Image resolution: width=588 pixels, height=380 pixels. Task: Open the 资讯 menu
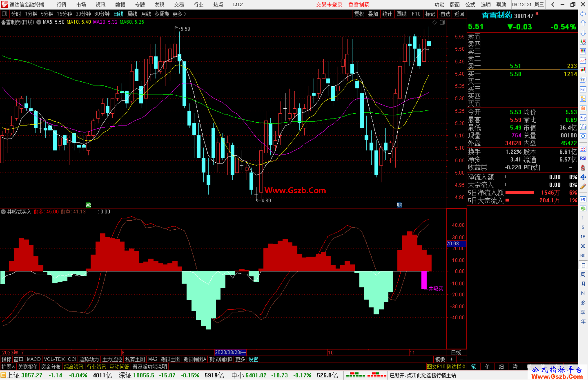coord(100,5)
